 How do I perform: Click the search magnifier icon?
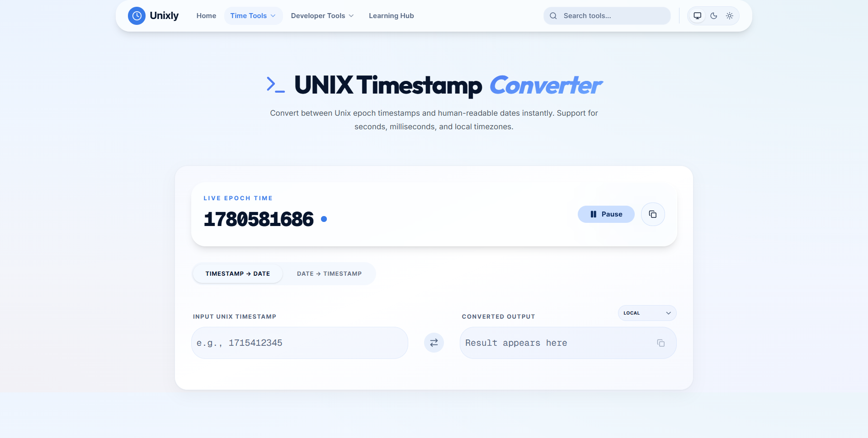click(x=553, y=16)
